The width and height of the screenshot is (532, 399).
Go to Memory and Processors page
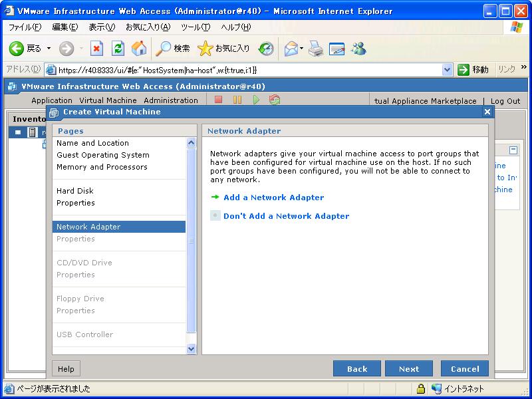click(x=102, y=167)
